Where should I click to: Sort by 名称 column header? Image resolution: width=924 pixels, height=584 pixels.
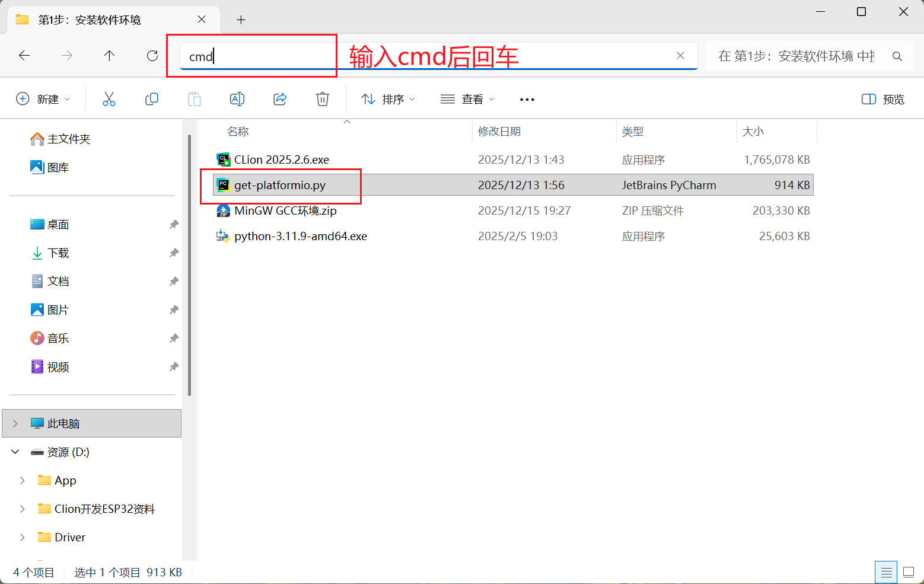click(238, 132)
